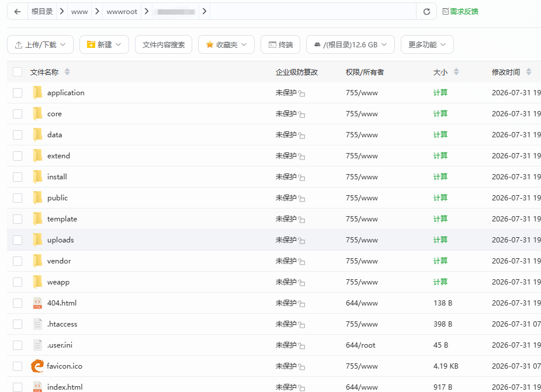Screen dimensions: 541x392
Task: Check the uploads folder checkbox
Action: pos(18,240)
